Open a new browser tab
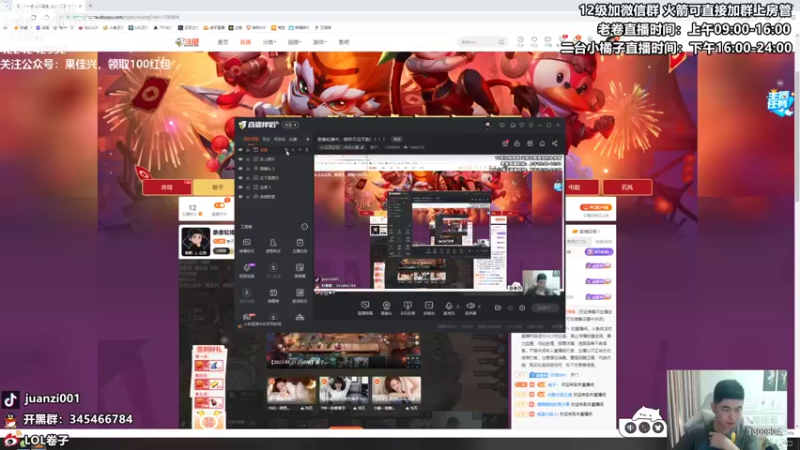The height and width of the screenshot is (450, 800). click(90, 6)
